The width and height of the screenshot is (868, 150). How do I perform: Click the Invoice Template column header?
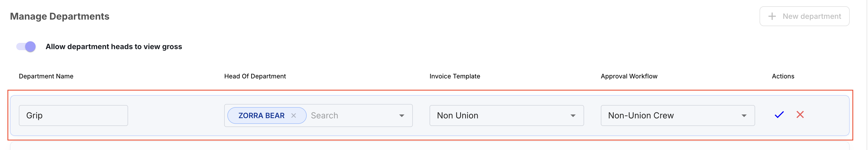[454, 76]
